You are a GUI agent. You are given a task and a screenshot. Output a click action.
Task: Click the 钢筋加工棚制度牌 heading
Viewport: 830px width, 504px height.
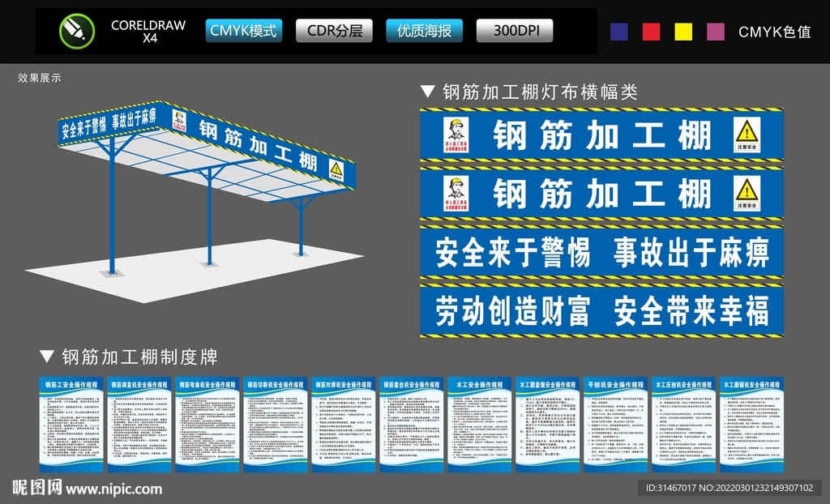coord(139,357)
